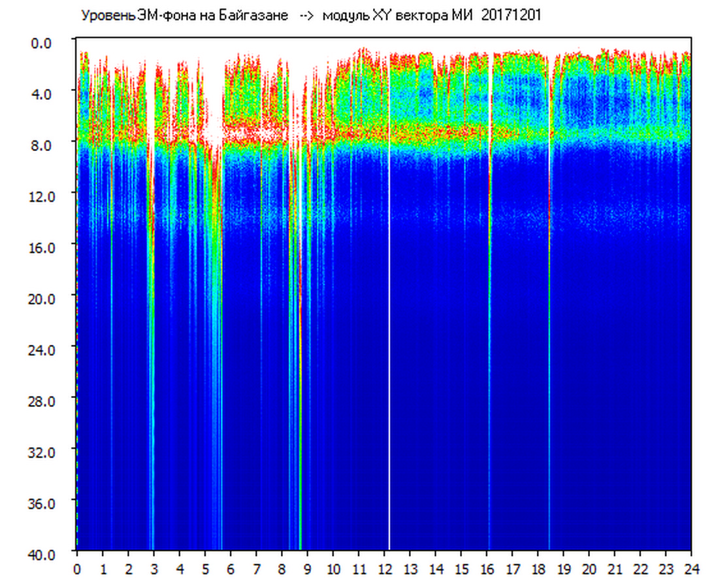Click the 21 hour tick label on x-axis
This screenshot has height=588, width=716.
click(615, 568)
